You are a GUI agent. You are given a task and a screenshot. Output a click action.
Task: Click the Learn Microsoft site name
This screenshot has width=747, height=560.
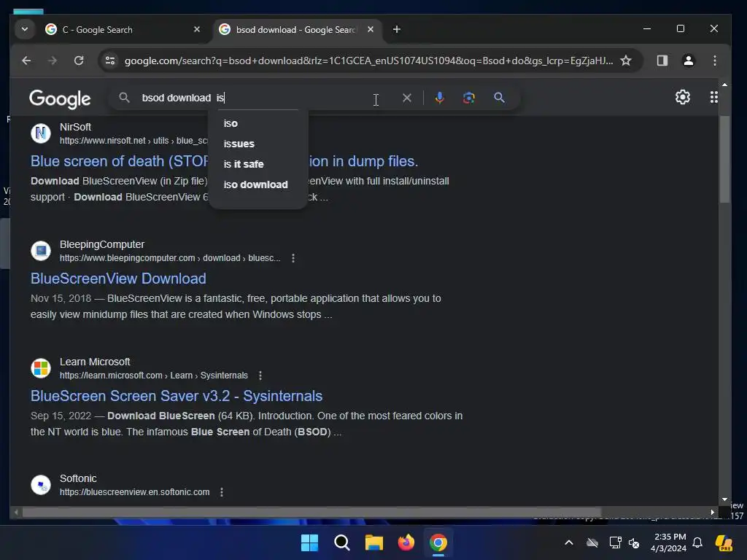[x=95, y=362]
